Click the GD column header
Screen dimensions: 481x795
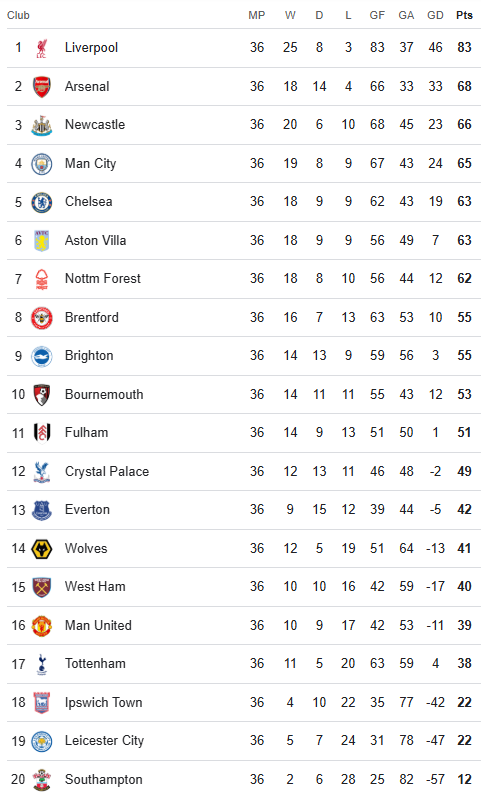(435, 15)
